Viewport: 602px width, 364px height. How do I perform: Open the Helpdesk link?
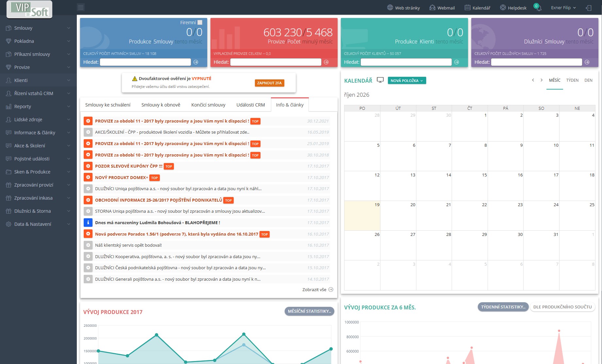click(x=513, y=8)
